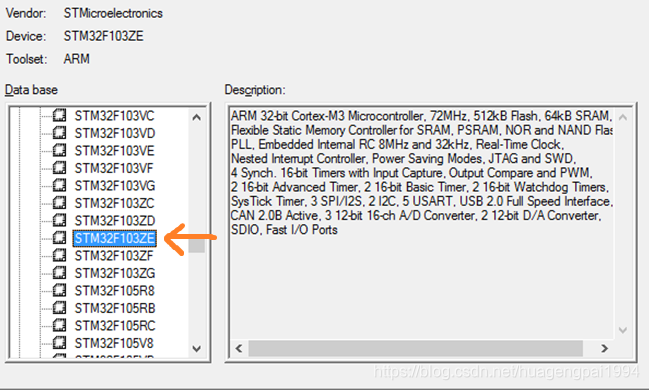
Task: Click chip icon next to STM32F105RC
Action: (x=59, y=325)
